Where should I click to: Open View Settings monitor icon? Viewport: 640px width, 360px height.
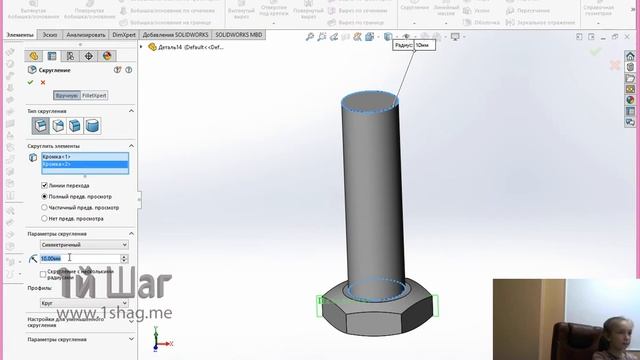455,37
